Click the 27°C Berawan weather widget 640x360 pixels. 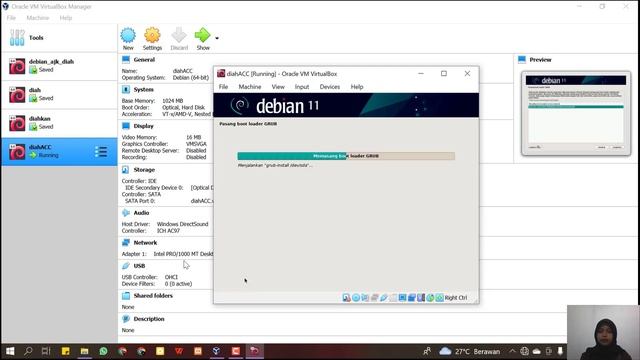point(470,351)
